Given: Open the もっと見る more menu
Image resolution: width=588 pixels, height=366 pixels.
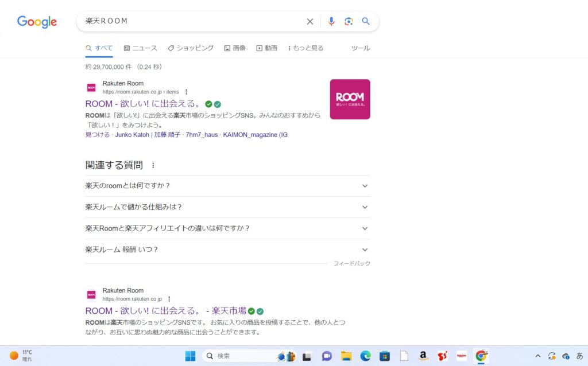Looking at the screenshot, I should 305,48.
